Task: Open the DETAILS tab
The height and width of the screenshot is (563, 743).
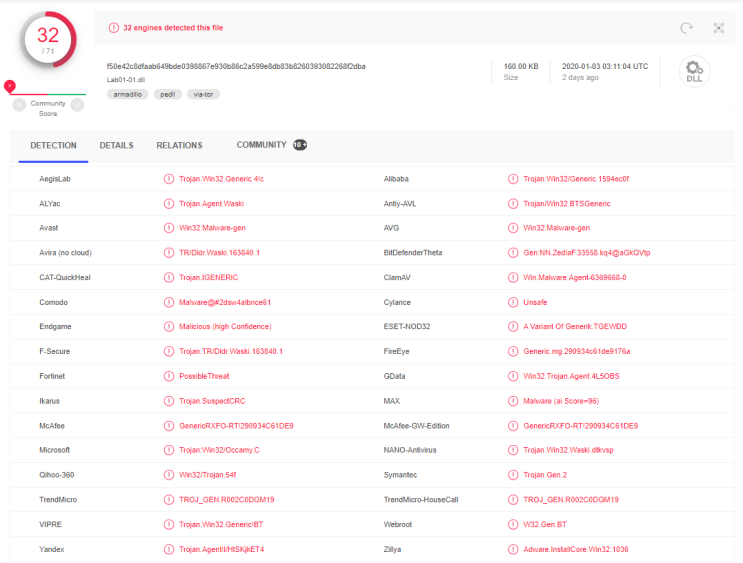Action: (x=116, y=145)
